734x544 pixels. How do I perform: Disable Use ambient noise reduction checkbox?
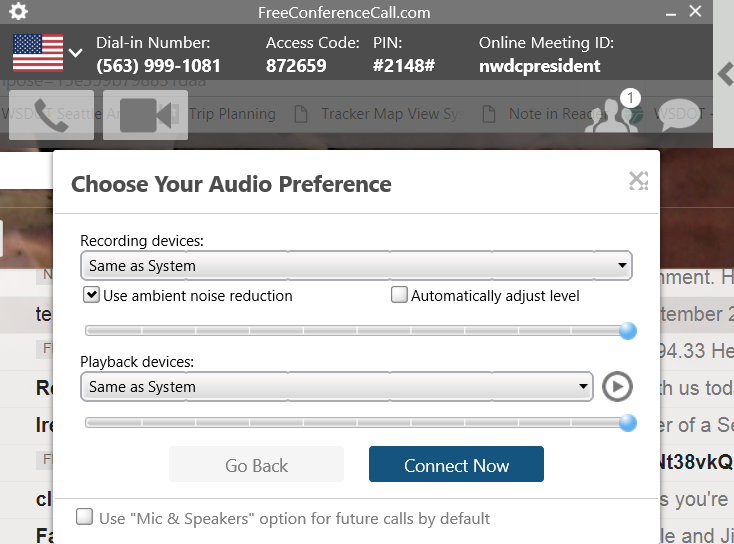[x=91, y=295]
